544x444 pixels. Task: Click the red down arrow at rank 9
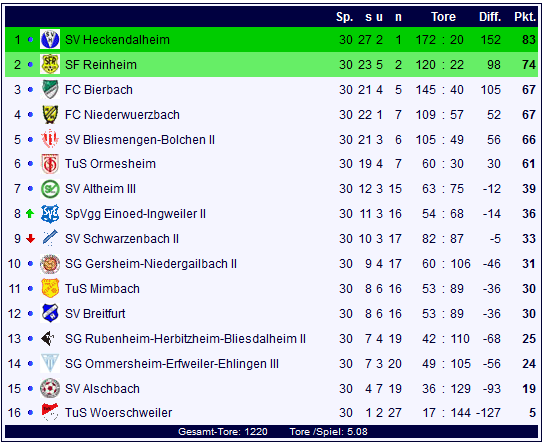(x=31, y=238)
